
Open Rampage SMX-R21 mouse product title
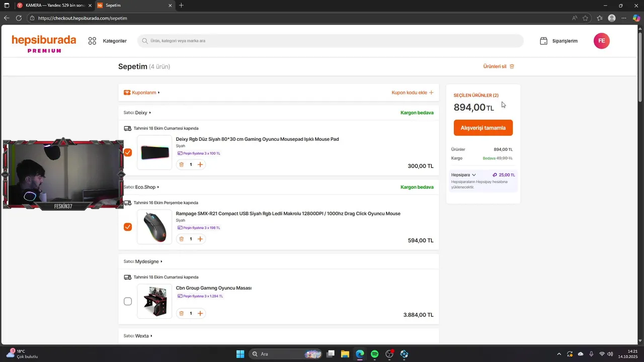pyautogui.click(x=288, y=214)
